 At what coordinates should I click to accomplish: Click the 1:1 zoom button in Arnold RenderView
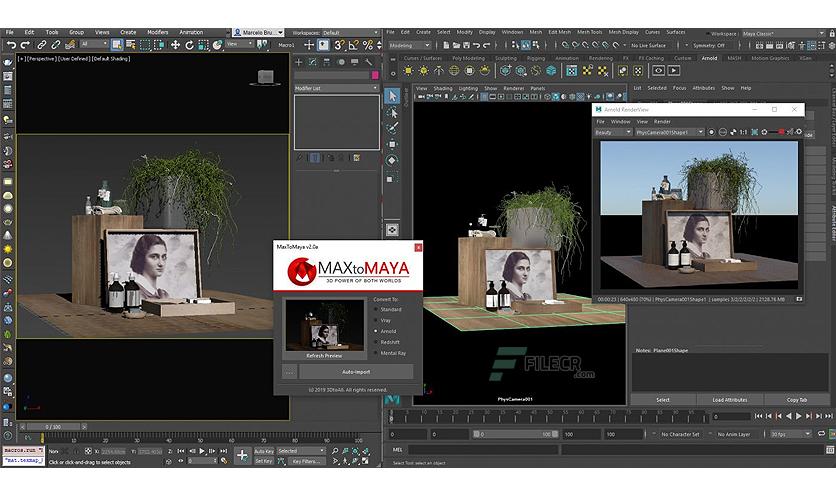[743, 132]
